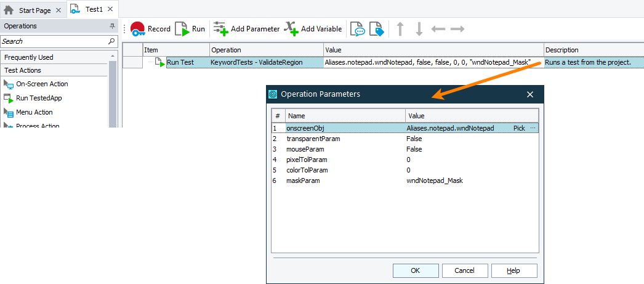644x284 pixels.
Task: Click the speech-bubble comment toolbar icon
Action: (x=357, y=29)
